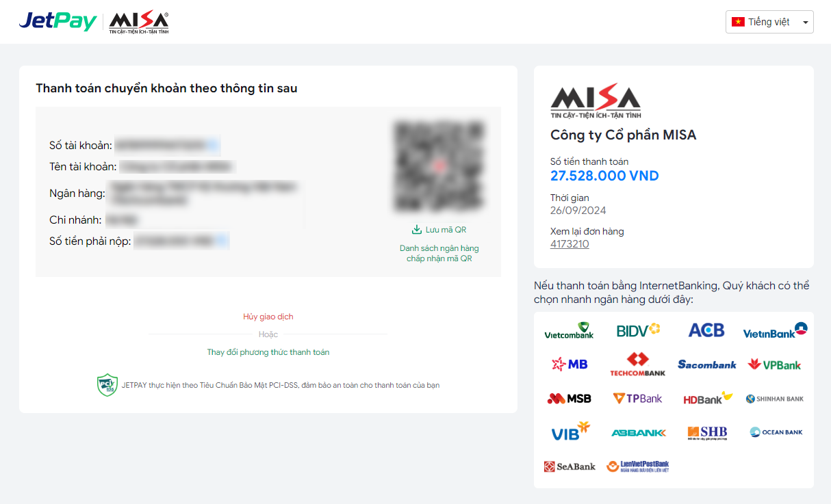This screenshot has width=831, height=504.
Task: Pick Sacombank logo
Action: [707, 364]
